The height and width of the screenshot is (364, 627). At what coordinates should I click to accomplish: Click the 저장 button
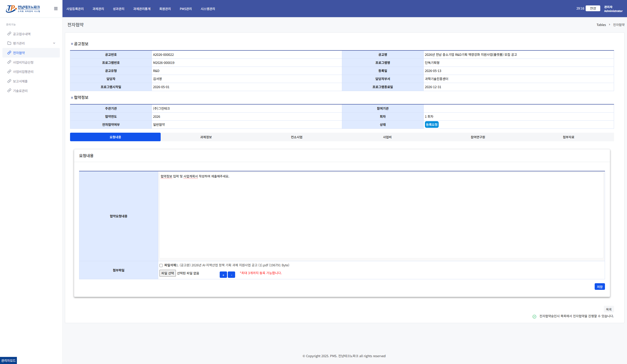coord(600,287)
